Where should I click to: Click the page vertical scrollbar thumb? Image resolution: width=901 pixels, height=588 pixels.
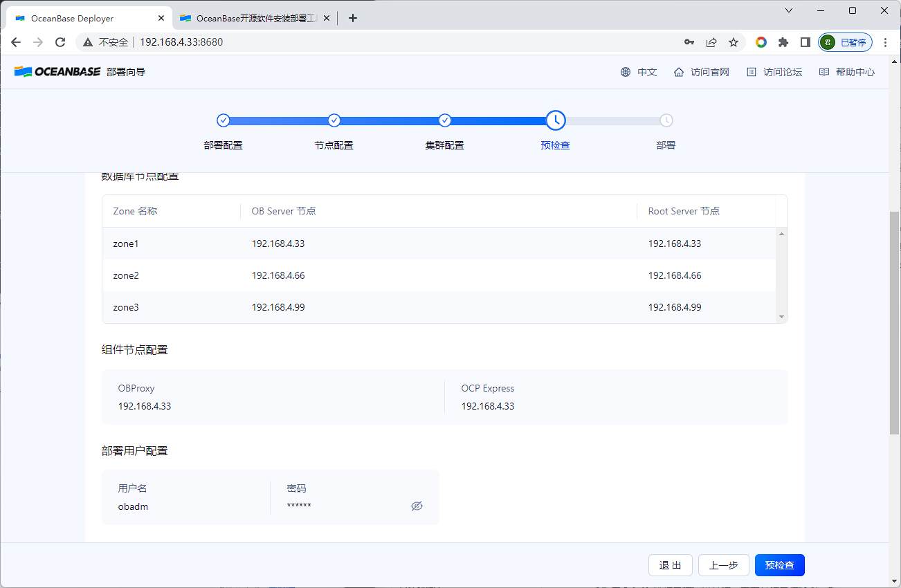click(894, 322)
